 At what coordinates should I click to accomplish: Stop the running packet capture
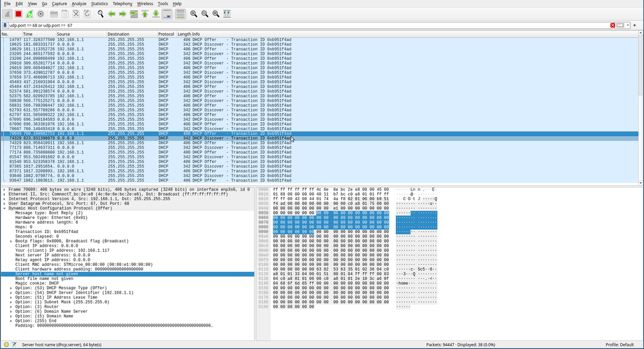click(18, 14)
